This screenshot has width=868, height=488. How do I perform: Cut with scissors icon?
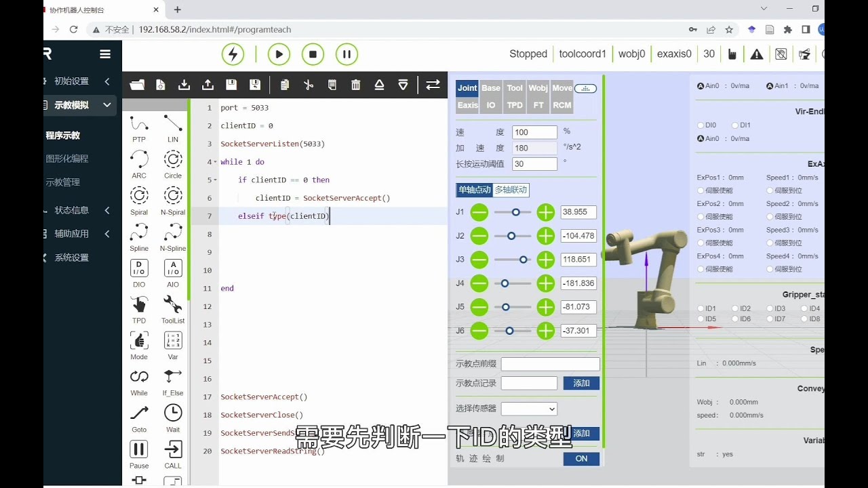pyautogui.click(x=309, y=85)
